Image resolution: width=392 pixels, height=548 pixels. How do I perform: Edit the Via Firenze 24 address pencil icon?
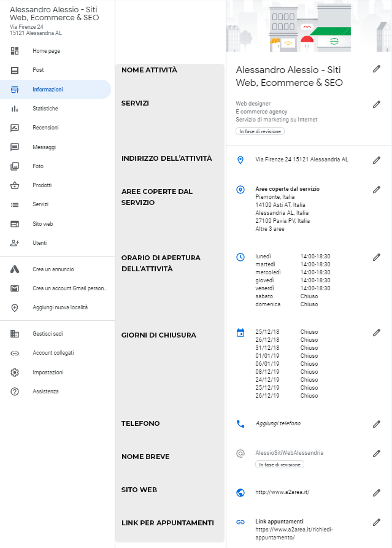point(376,160)
